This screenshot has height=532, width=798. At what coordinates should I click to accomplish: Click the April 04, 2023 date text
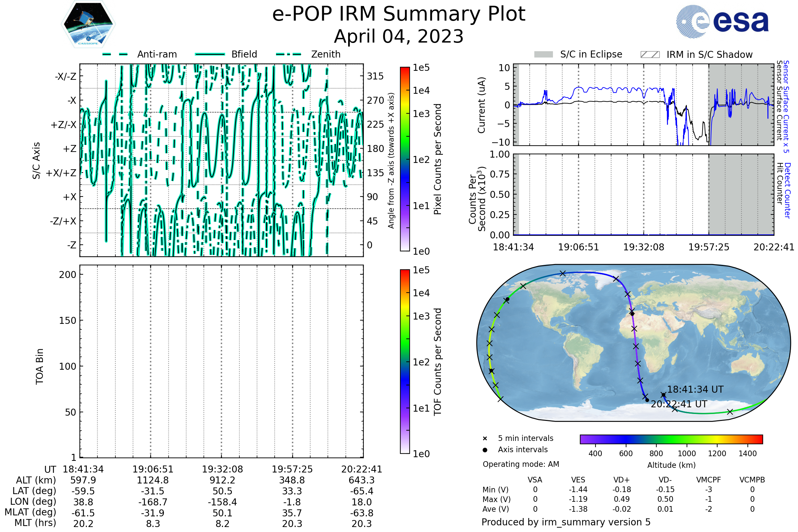(399, 37)
